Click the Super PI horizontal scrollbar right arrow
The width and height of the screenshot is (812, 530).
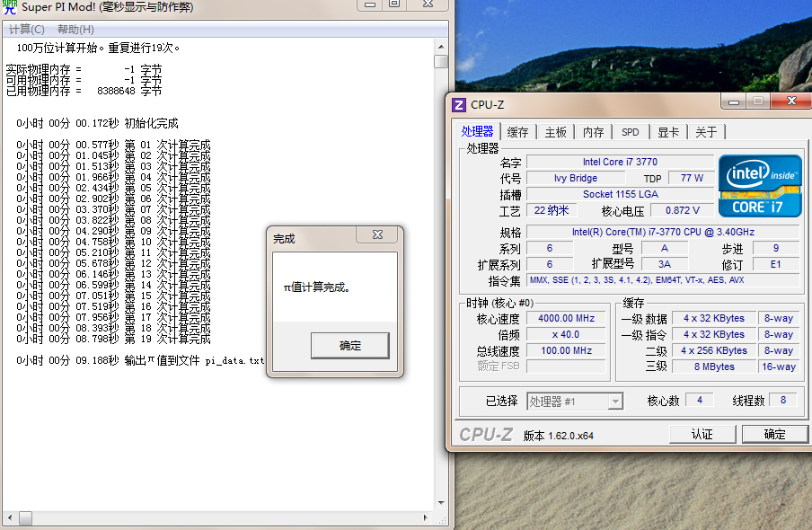click(x=426, y=517)
